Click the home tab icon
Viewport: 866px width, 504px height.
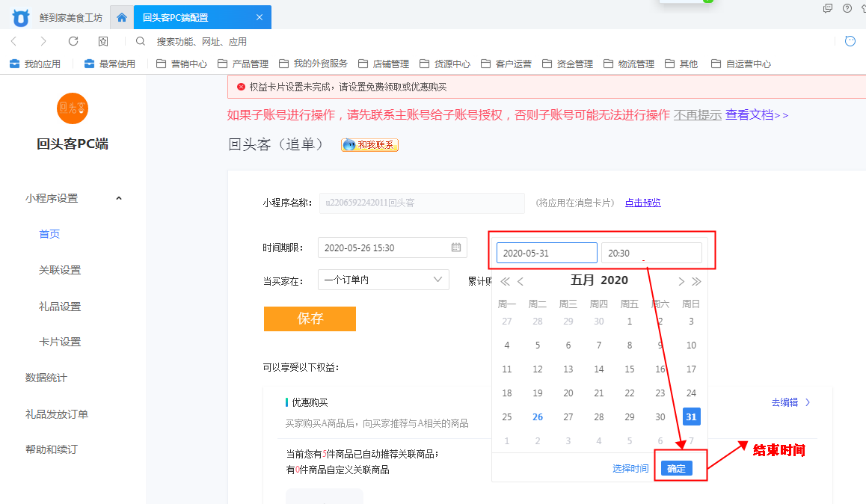(122, 17)
